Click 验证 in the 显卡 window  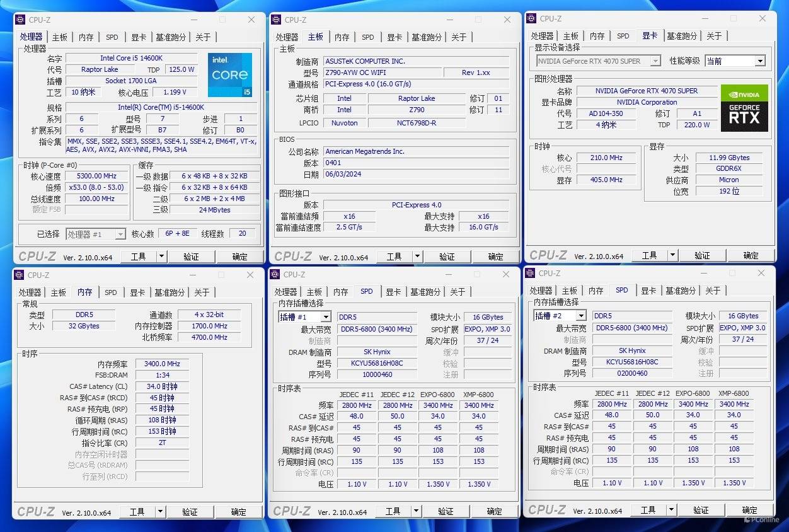[x=702, y=255]
